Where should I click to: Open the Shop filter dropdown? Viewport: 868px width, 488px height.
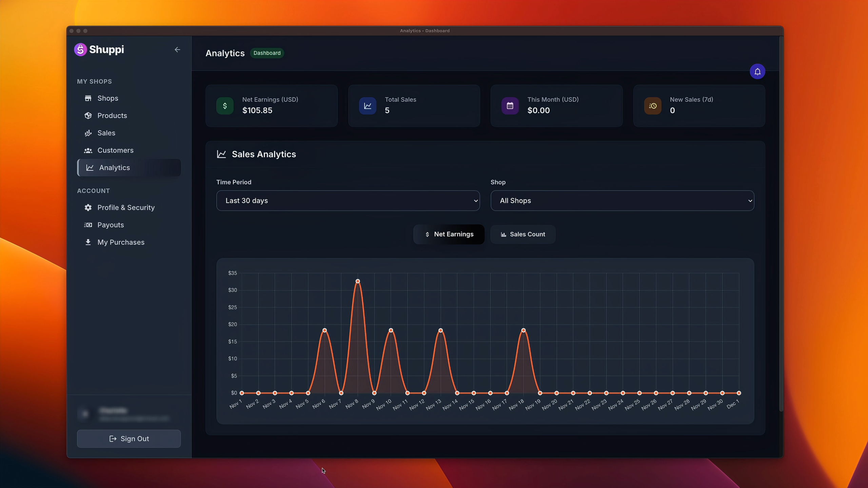pos(622,201)
